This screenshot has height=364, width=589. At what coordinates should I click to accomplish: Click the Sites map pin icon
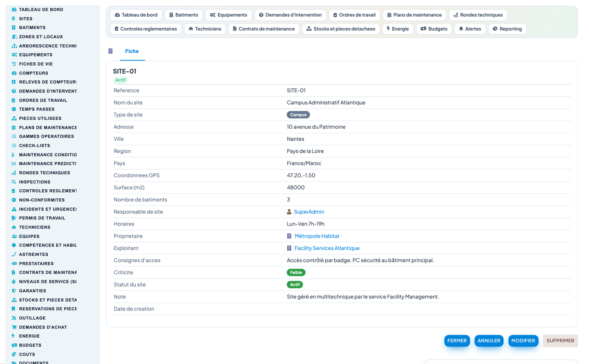point(14,19)
